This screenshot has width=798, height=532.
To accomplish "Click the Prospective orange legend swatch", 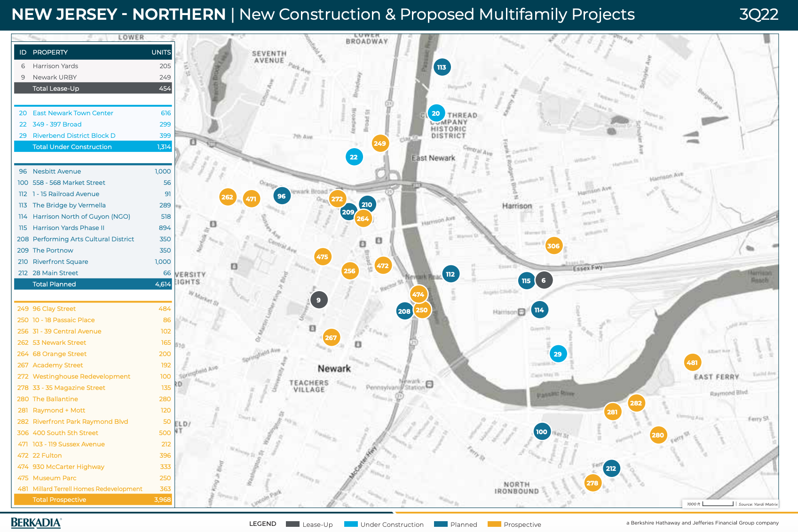I will tap(494, 524).
